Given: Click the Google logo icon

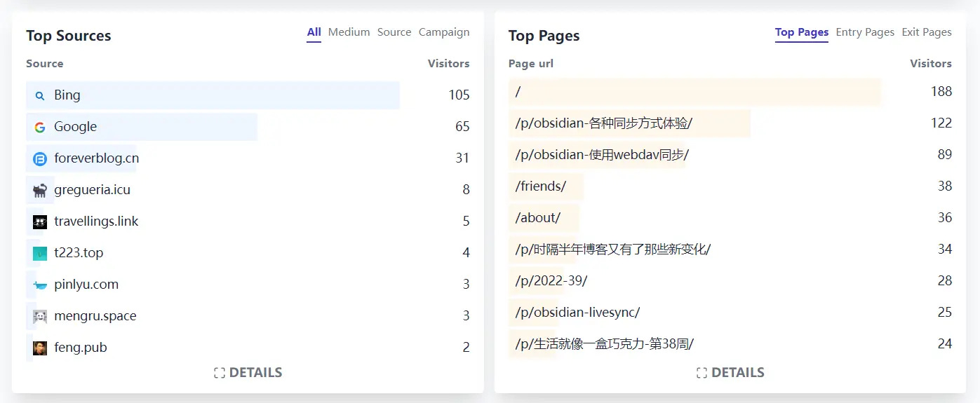Looking at the screenshot, I should (x=40, y=127).
